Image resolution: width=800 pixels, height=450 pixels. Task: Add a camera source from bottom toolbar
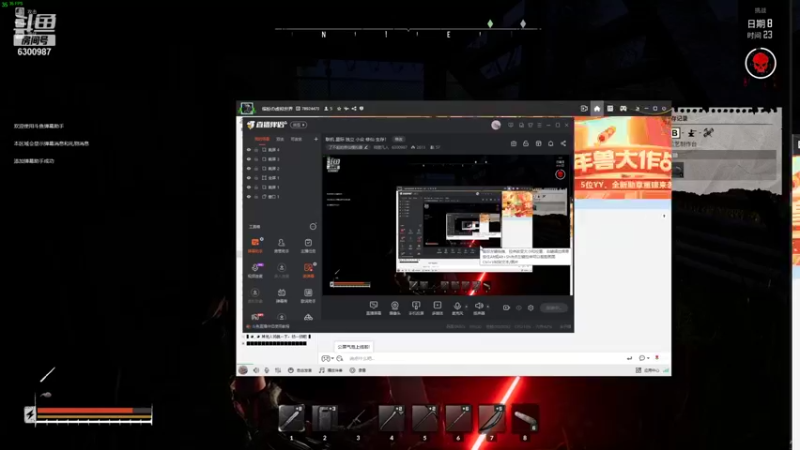click(395, 307)
